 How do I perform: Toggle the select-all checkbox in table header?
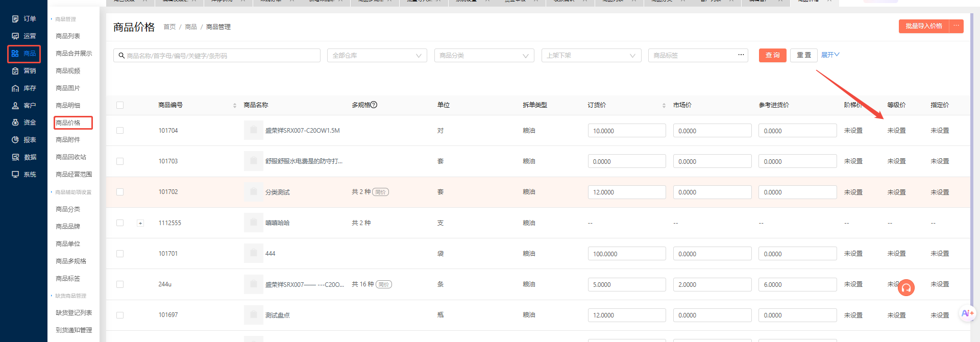tap(120, 105)
